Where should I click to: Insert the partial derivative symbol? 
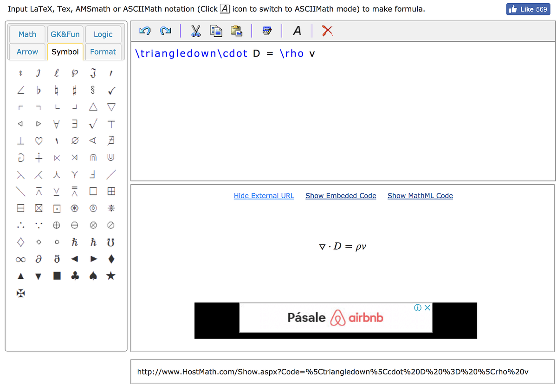pyautogui.click(x=39, y=259)
